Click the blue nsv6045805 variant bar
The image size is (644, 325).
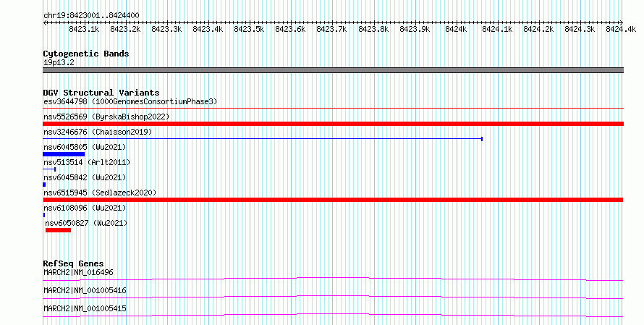[64, 154]
